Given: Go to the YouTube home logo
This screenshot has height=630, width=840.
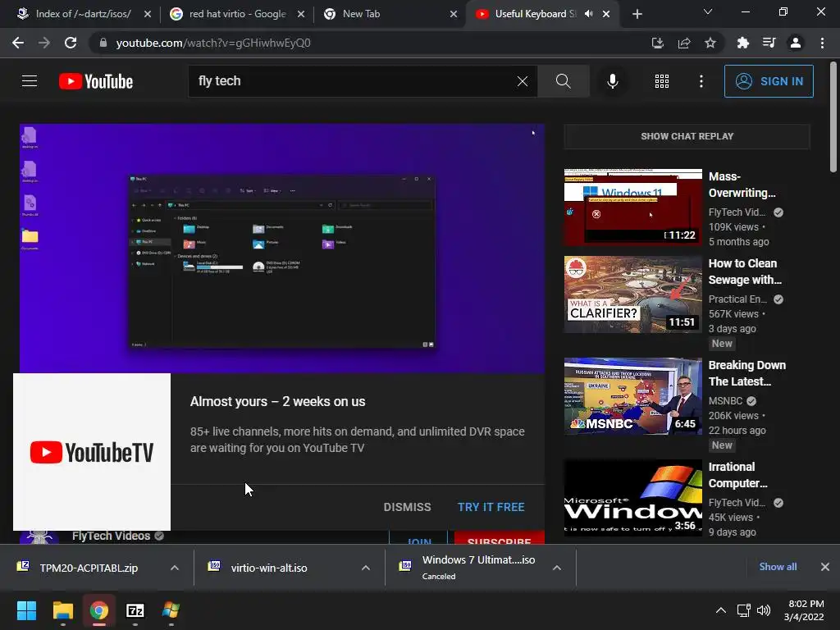Looking at the screenshot, I should (x=96, y=81).
